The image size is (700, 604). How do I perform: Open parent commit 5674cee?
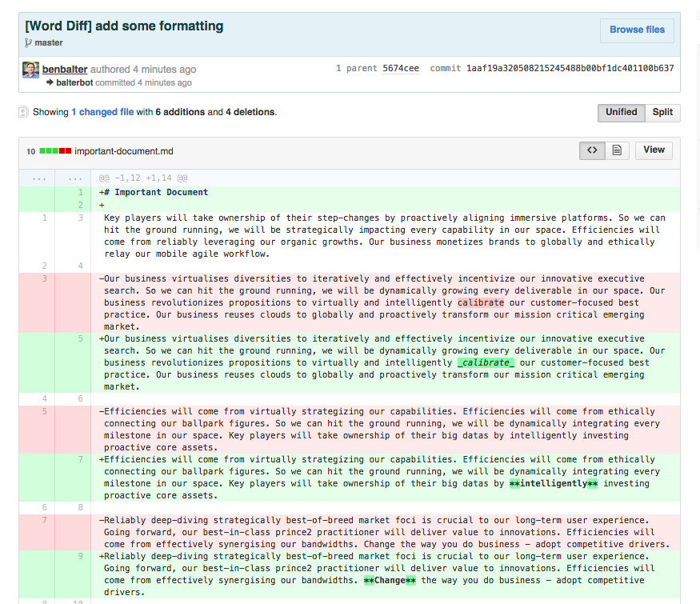click(401, 69)
